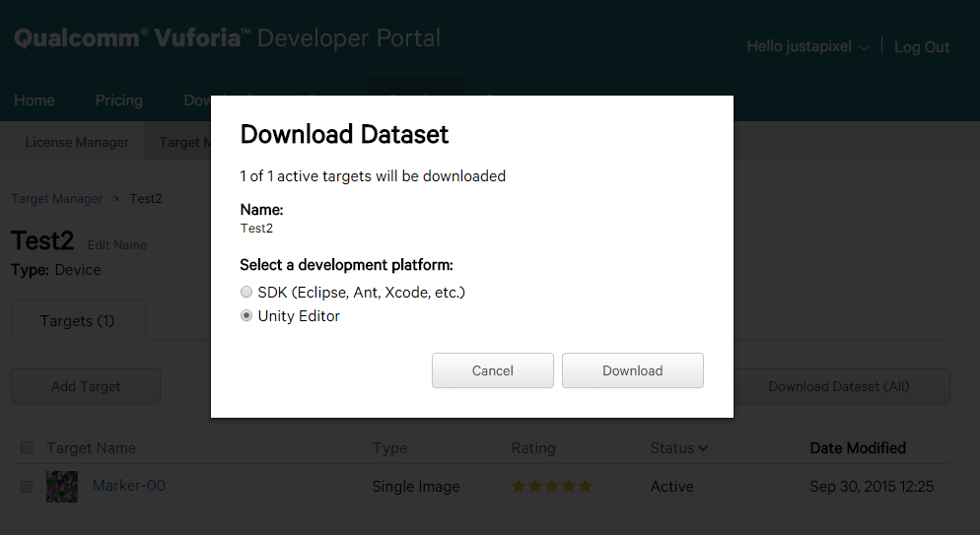Select the Unity Editor radio option
Viewport: 980px width, 535px height.
click(x=246, y=316)
